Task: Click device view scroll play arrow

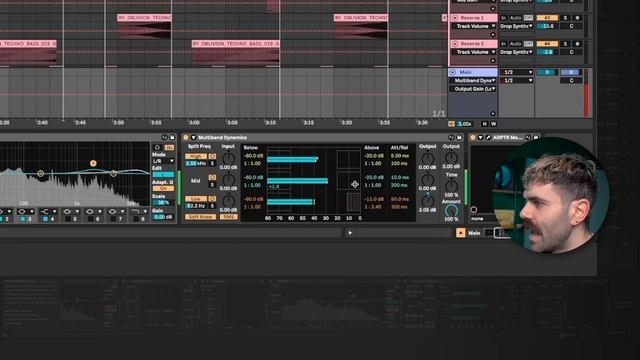Action: [x=350, y=233]
